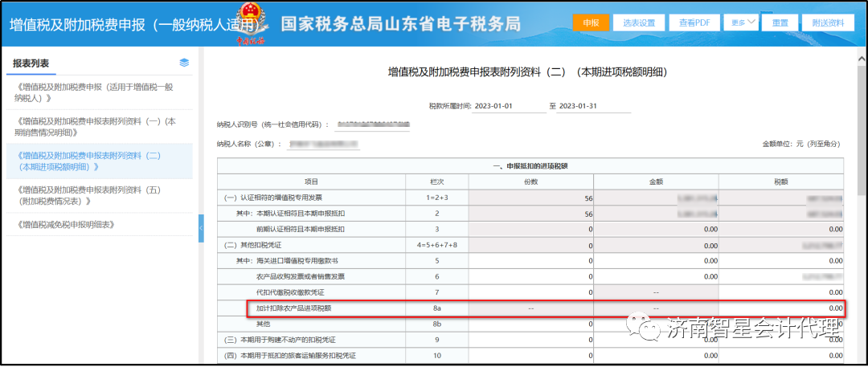Click the 栏次 column header

click(436, 181)
